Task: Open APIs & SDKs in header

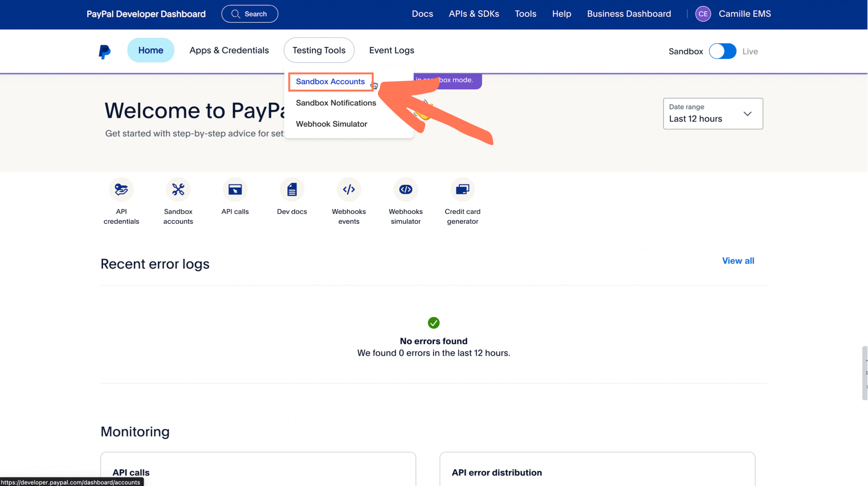Action: [474, 14]
